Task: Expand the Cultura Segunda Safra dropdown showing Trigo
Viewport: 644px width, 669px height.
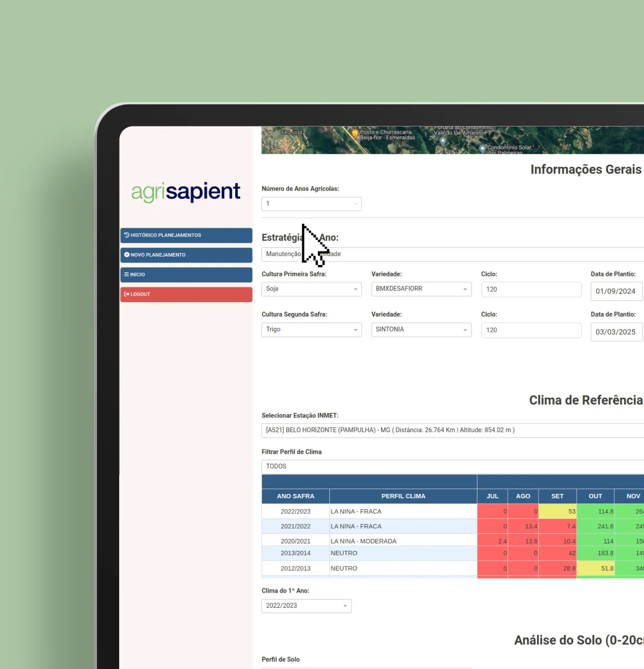Action: pos(311,330)
